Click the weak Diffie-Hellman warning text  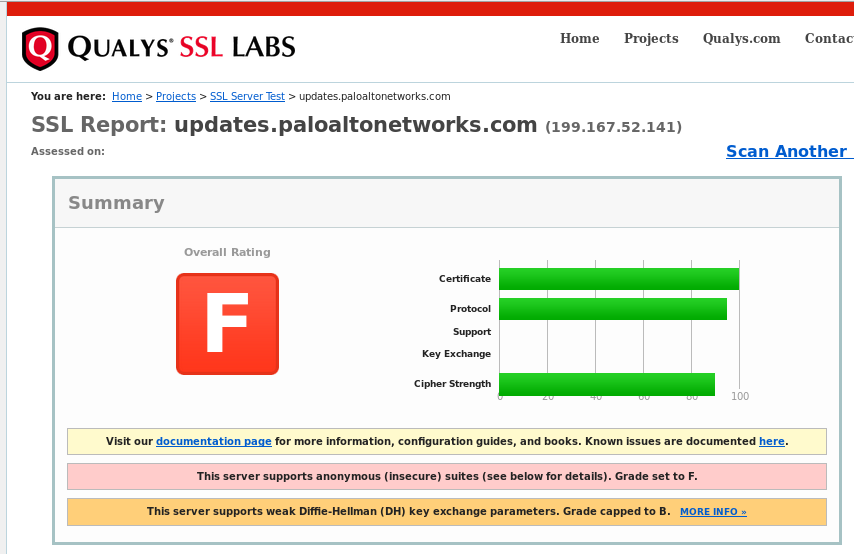coord(408,512)
